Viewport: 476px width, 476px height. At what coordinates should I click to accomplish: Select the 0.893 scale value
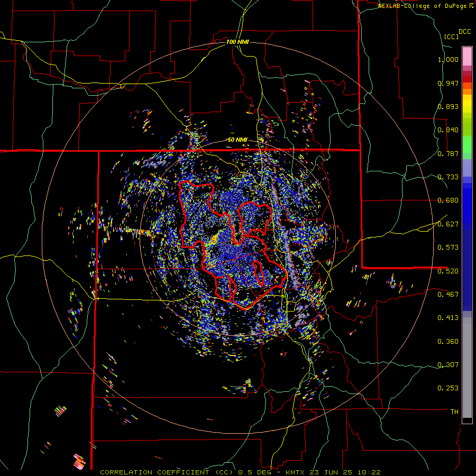[448, 106]
